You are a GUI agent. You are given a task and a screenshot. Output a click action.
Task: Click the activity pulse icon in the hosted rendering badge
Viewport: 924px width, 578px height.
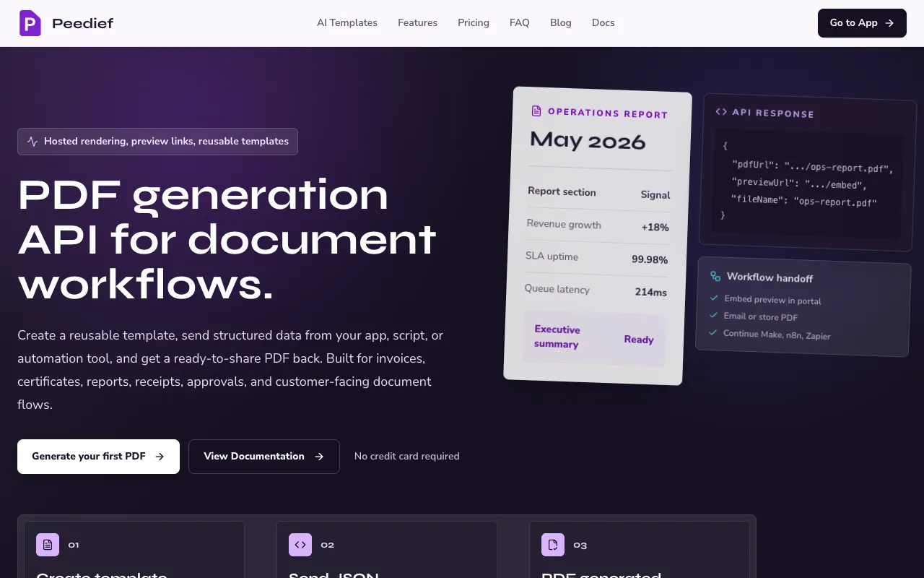pos(32,142)
